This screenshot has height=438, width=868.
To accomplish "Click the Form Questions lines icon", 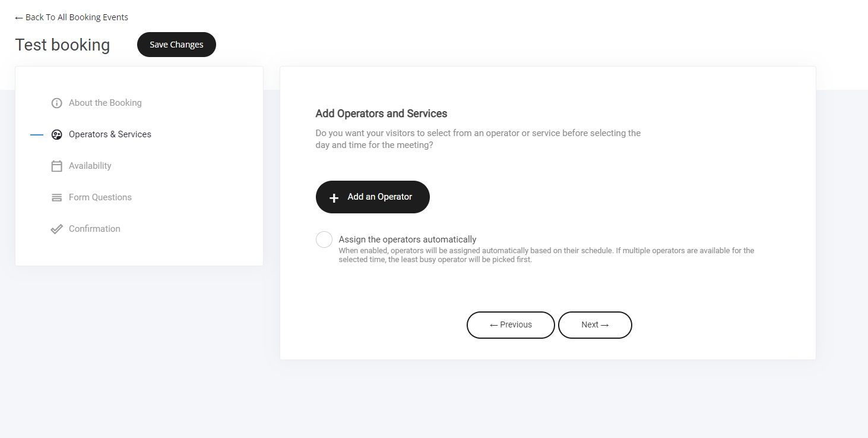I will (57, 198).
